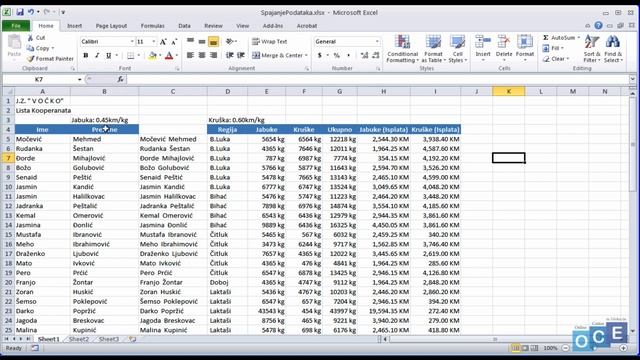The image size is (640, 360).
Task: Open the Clear dropdown
Action: 556,59
